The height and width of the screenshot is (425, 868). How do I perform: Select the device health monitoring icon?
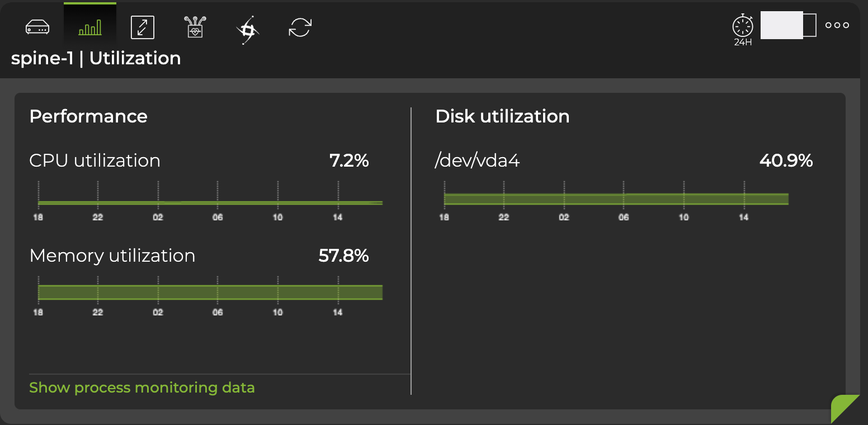click(194, 27)
